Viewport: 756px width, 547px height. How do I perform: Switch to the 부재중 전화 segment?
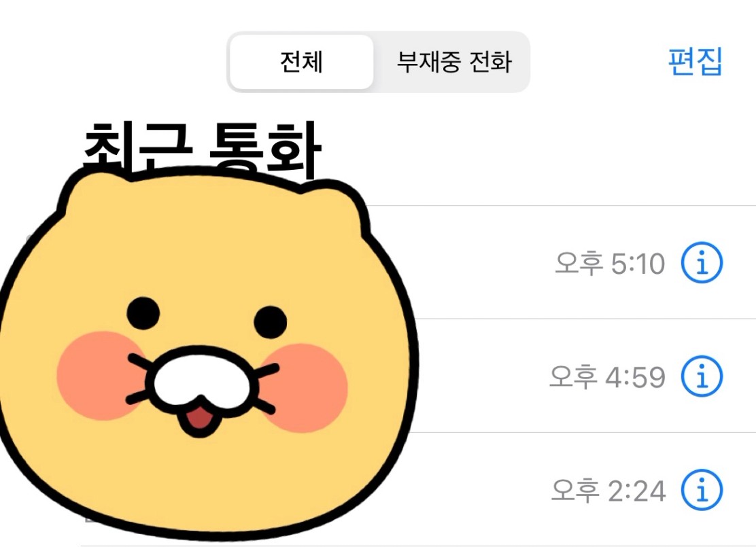pos(453,62)
